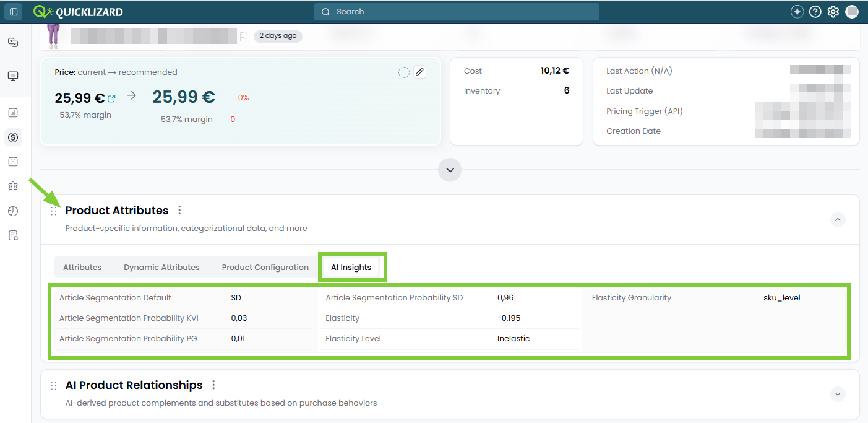Open the AI sparkle assistant icon
868x423 pixels.
tap(797, 12)
